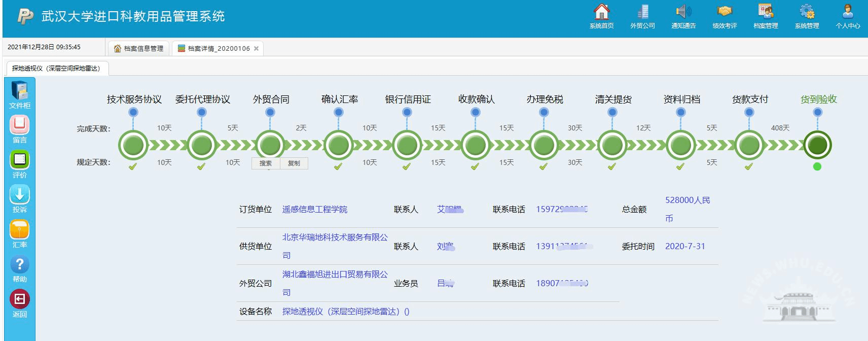Image resolution: width=868 pixels, height=341 pixels.
Task: Open 个人中心 user center icon
Action: click(848, 15)
